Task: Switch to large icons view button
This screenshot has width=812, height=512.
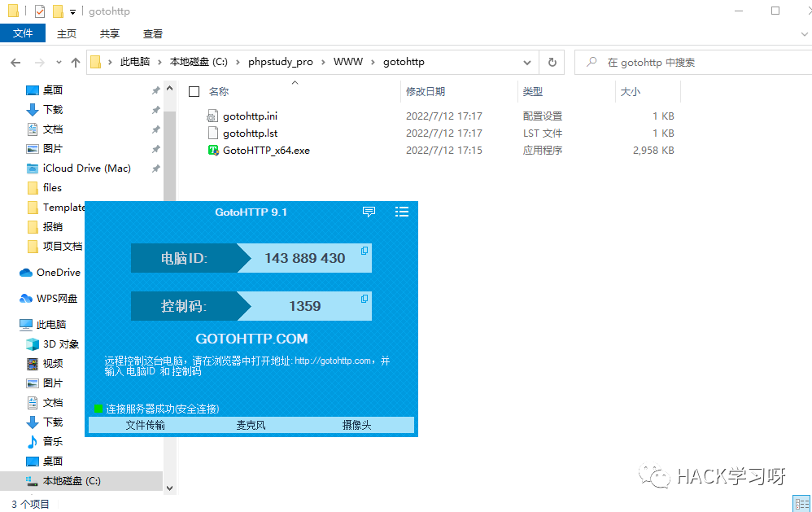Action: pos(802,504)
